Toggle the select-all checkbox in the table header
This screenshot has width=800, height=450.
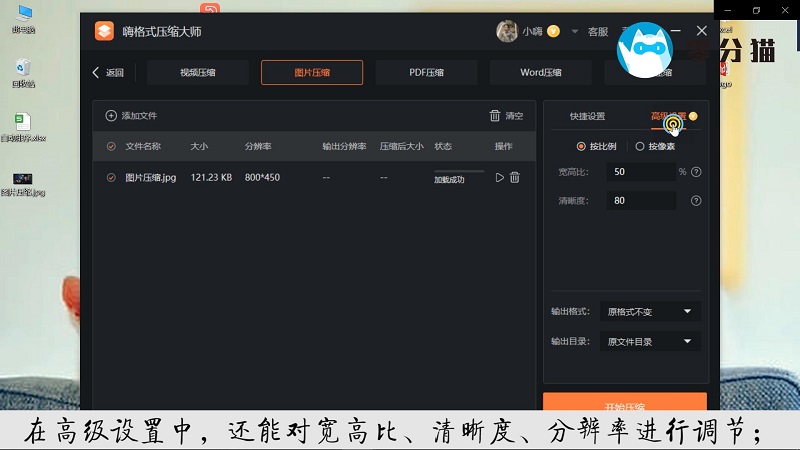(111, 147)
